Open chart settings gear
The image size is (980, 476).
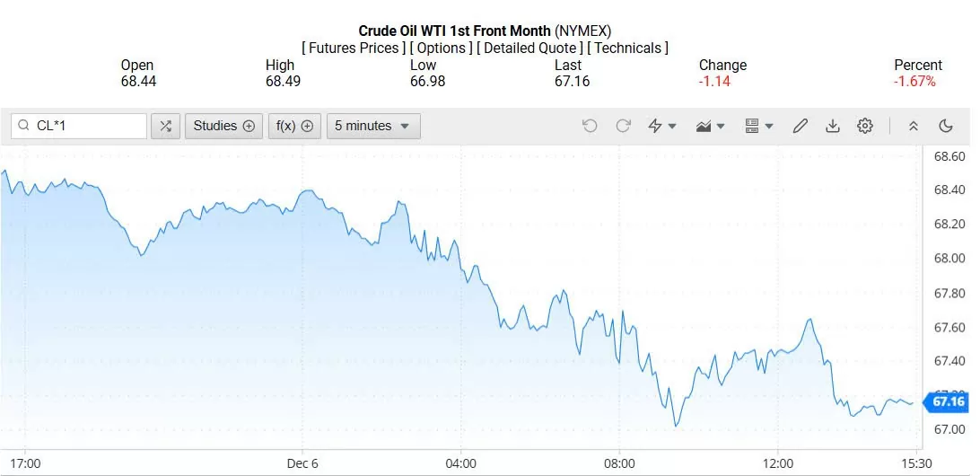click(x=865, y=126)
